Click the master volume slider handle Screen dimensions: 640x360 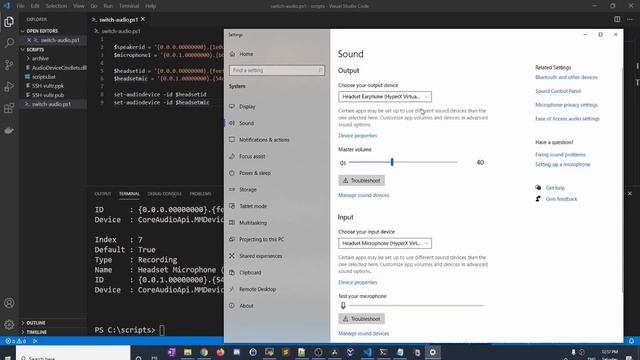point(392,162)
